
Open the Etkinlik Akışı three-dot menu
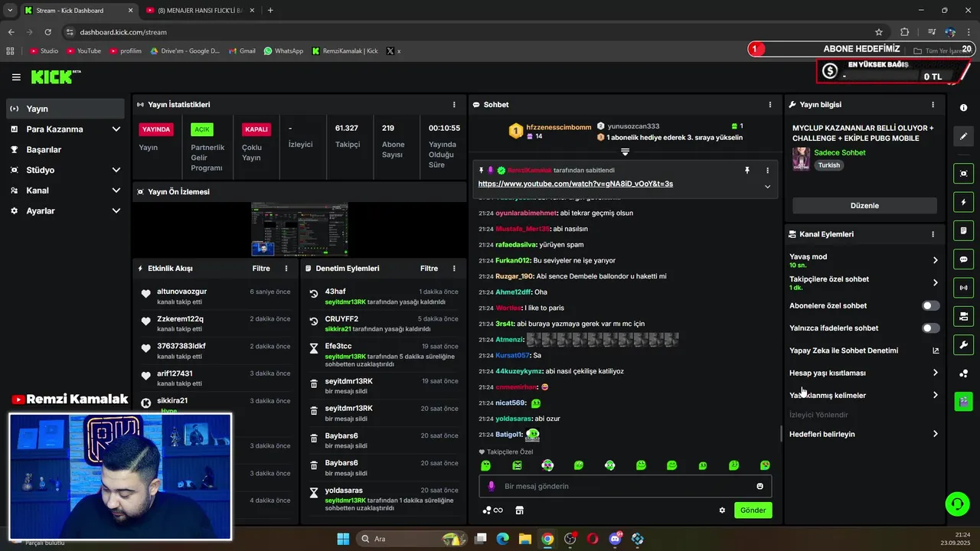pos(286,269)
